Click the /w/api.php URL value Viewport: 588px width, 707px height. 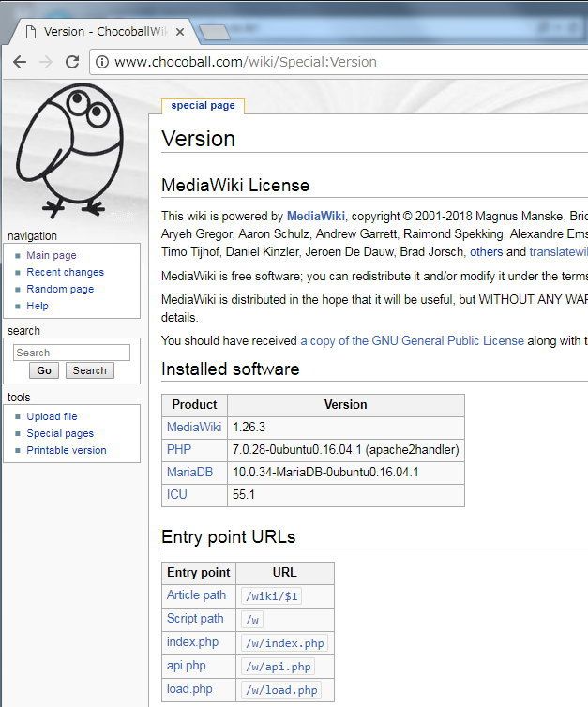tap(278, 667)
